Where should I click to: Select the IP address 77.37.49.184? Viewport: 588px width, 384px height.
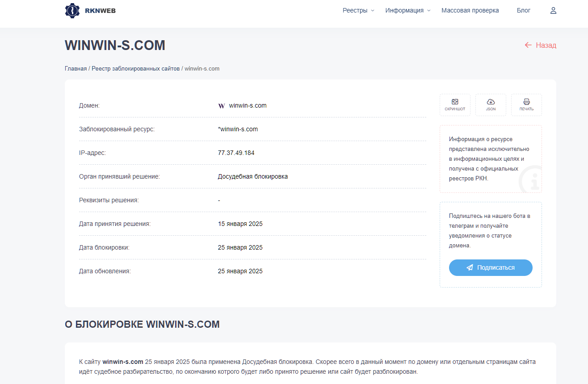pos(236,153)
